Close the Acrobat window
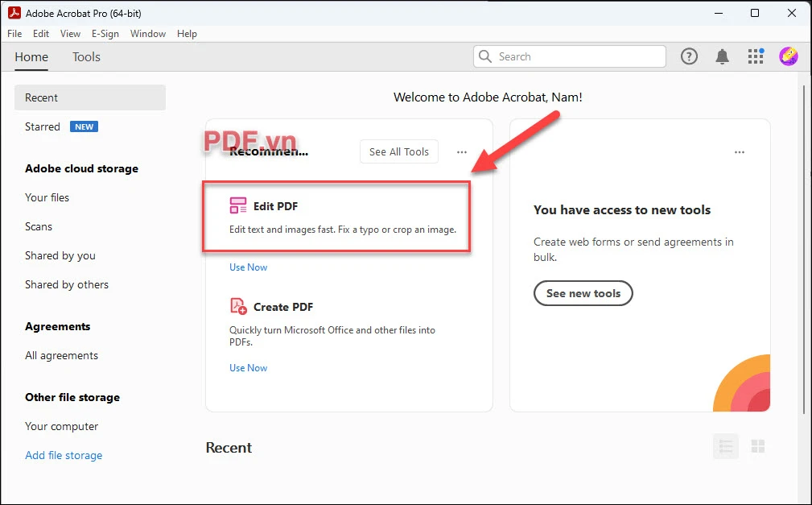 coord(792,13)
